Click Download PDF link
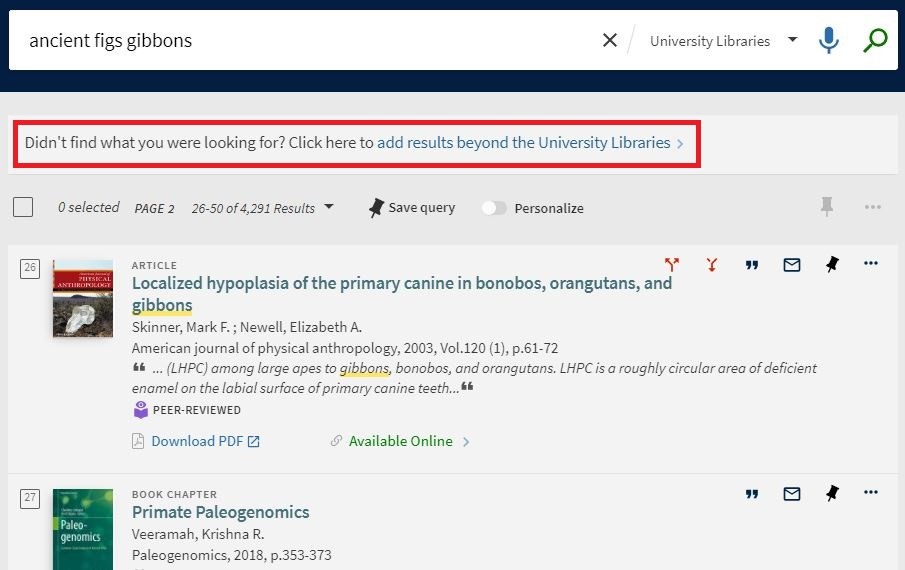Screen dimensions: 905x570 205,441
